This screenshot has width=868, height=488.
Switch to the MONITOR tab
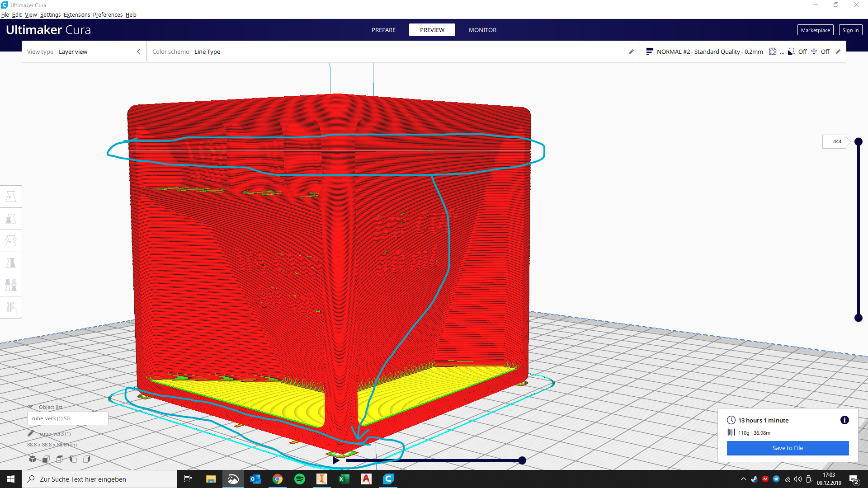click(x=482, y=30)
